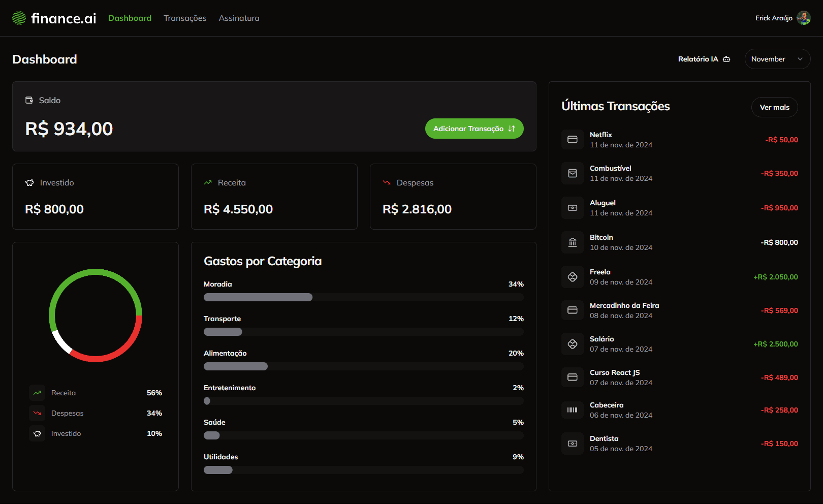Screen dimensions: 823x504
Task: Click the Receita legend marker in the chart
Action: coord(37,392)
